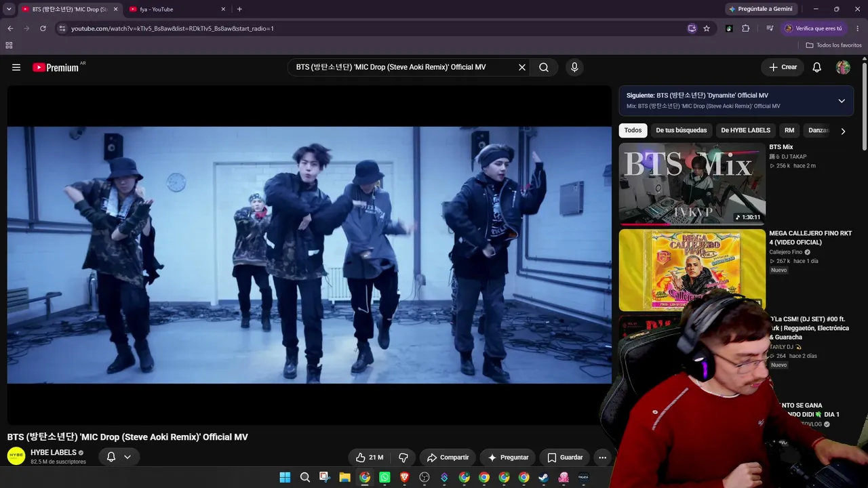The image size is (868, 488).
Task: Go back with the browser back arrow
Action: coord(10,28)
